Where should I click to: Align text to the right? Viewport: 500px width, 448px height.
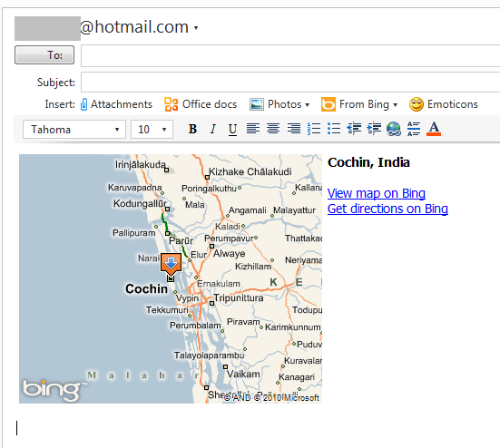(x=294, y=129)
